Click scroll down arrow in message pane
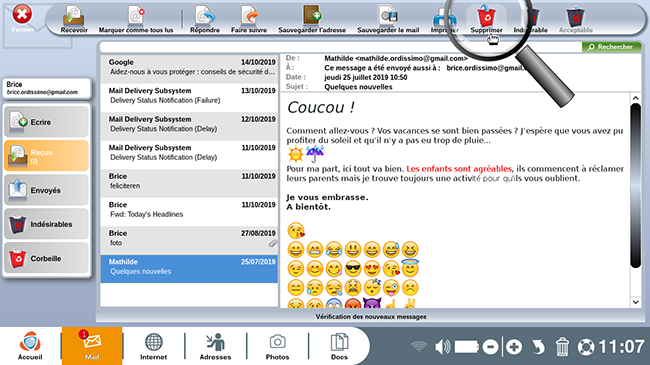The image size is (650, 365). (635, 302)
